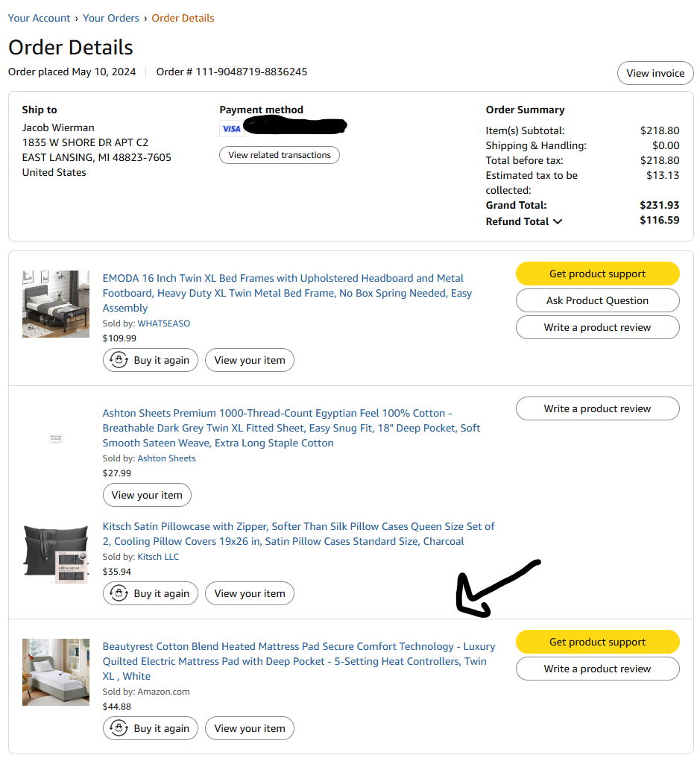This screenshot has width=700, height=761.
Task: Open the Beautyrest mattress pad thumbnail
Action: (56, 672)
